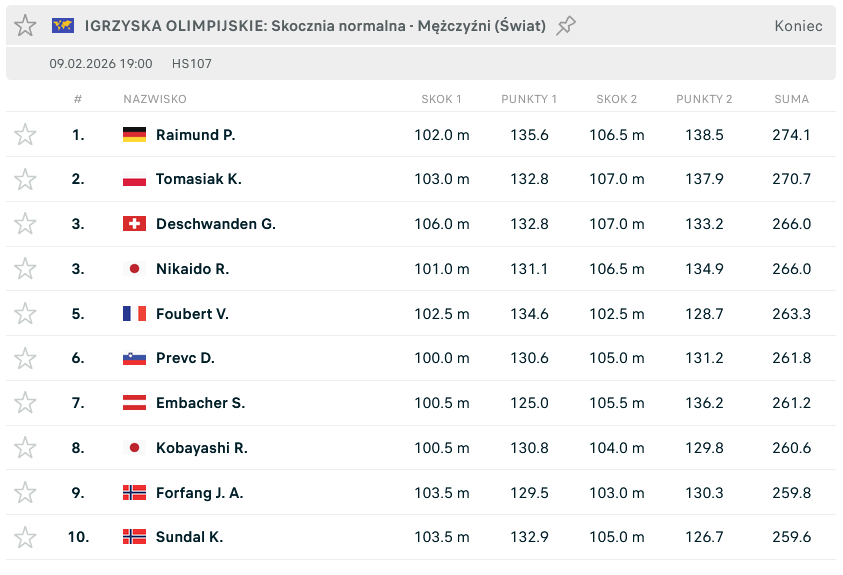
Task: Pin the Skocznia normalna competition
Action: pyautogui.click(x=566, y=26)
